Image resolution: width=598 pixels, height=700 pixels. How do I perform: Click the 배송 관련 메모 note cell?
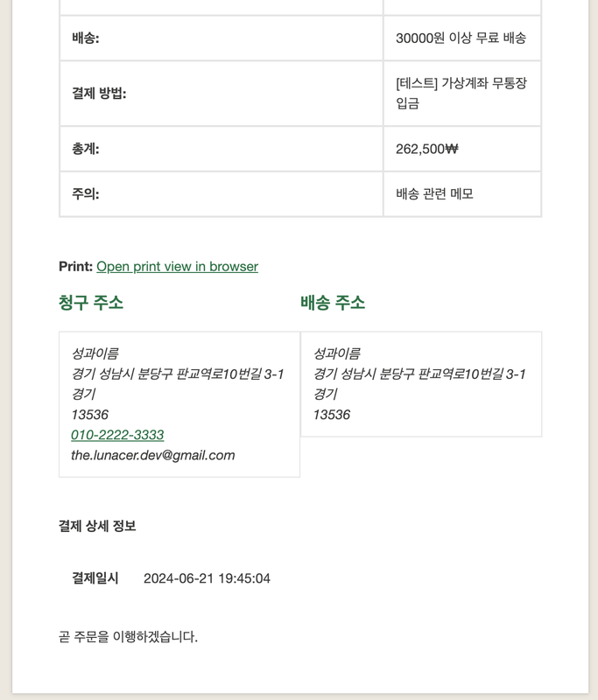[x=434, y=193]
